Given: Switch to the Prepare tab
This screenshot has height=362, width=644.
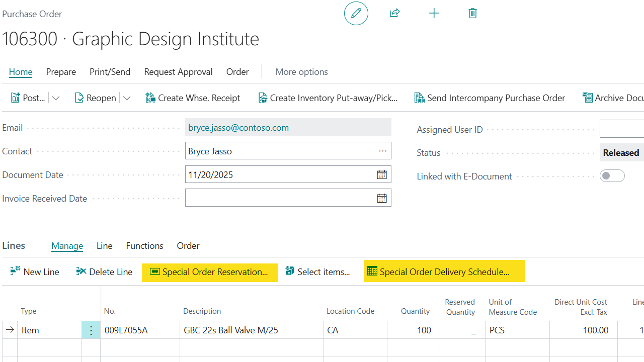Looking at the screenshot, I should (x=61, y=72).
